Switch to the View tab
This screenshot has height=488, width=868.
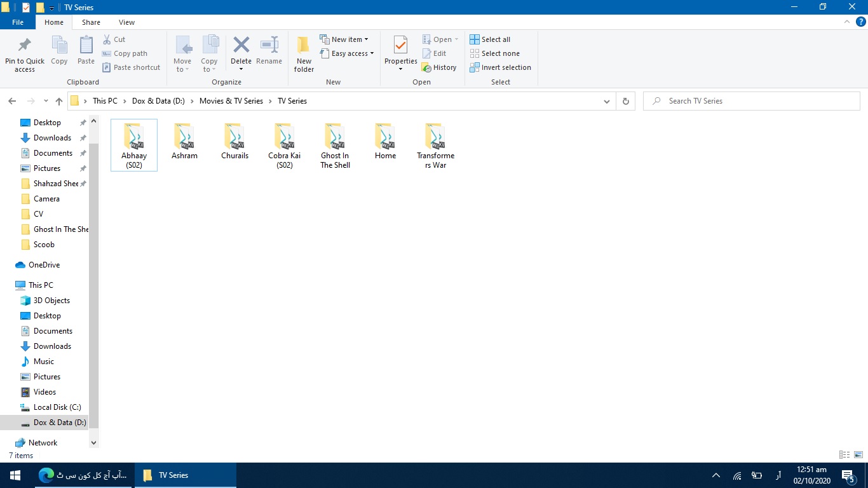point(126,22)
